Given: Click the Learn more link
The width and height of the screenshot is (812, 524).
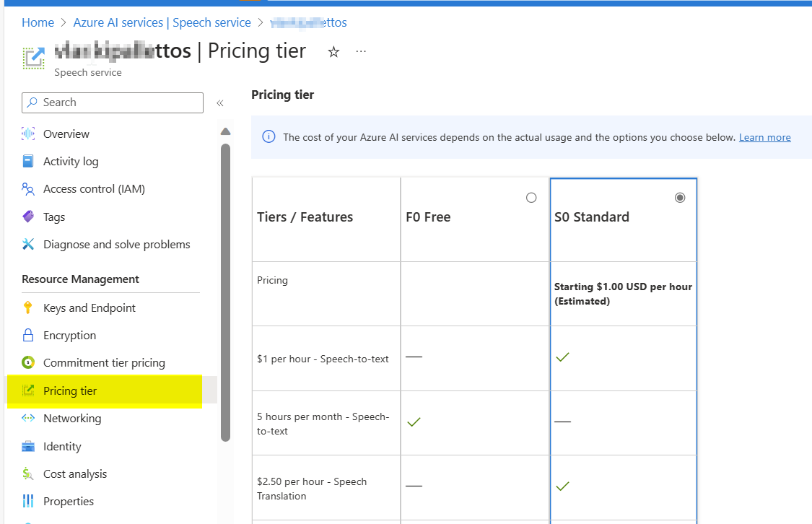Looking at the screenshot, I should [x=765, y=137].
